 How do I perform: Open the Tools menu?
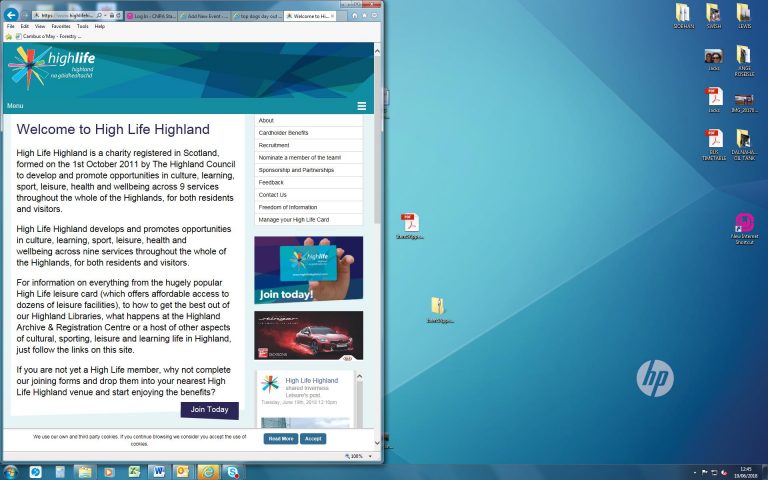82,26
